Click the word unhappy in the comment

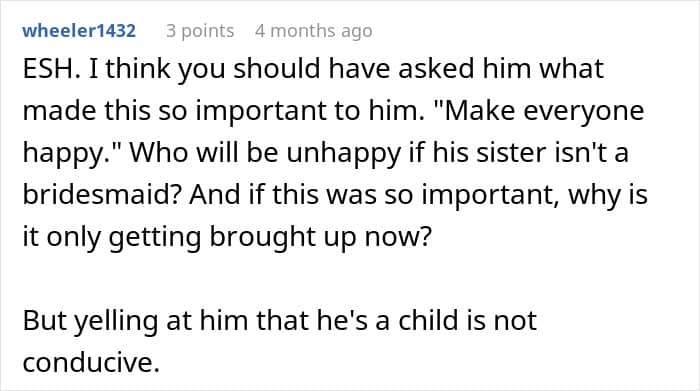coord(344,153)
